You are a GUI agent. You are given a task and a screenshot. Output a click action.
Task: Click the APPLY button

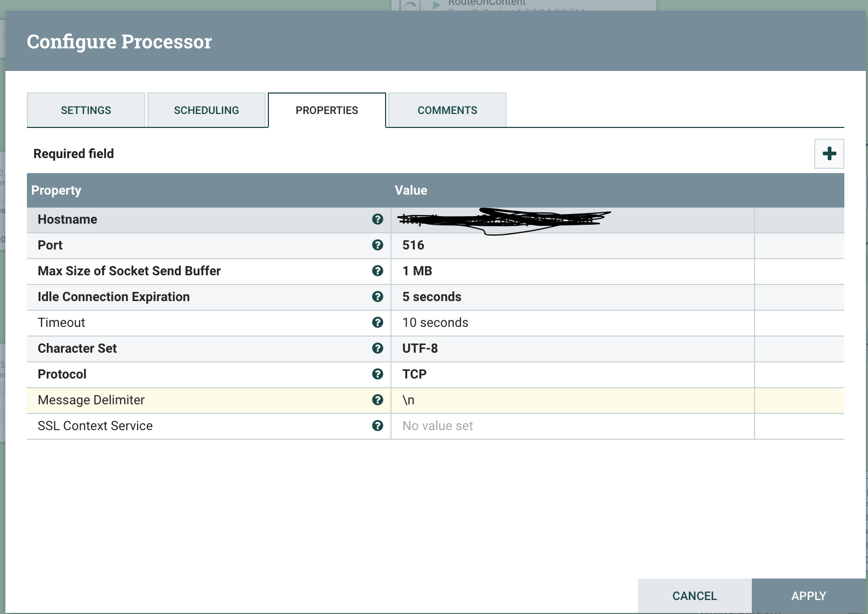click(808, 596)
